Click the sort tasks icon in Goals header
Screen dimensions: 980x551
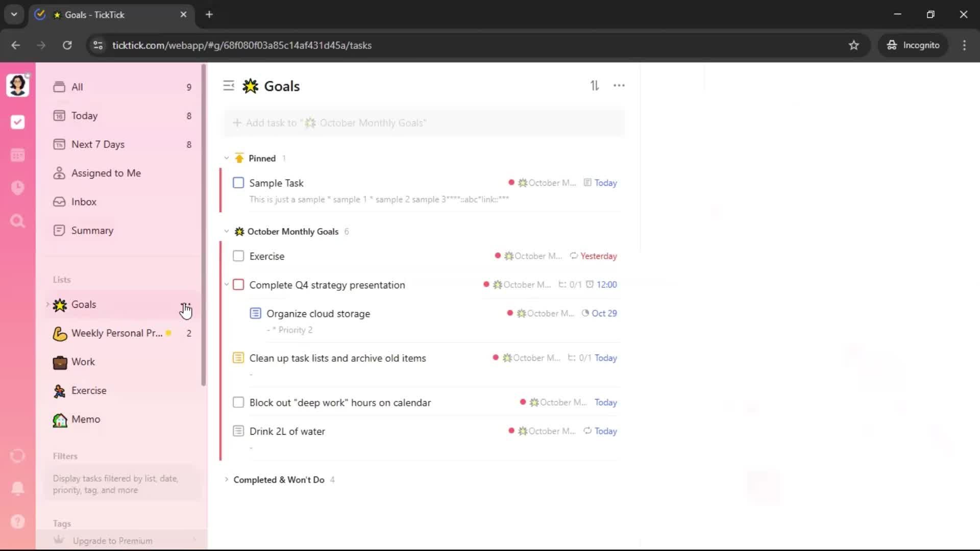coord(595,86)
